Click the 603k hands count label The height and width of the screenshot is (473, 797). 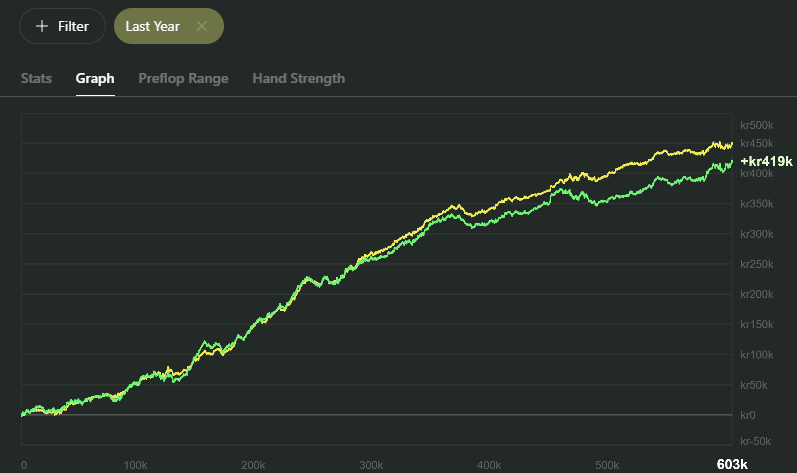732,465
